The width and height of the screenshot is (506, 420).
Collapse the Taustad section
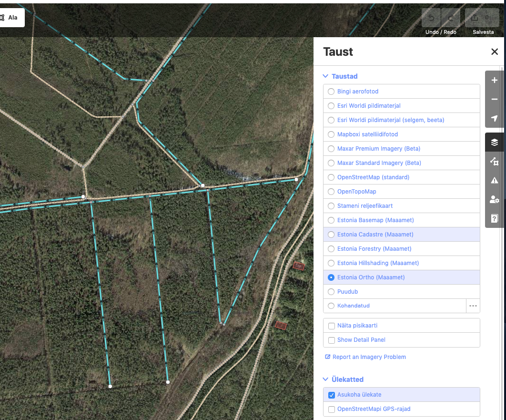click(340, 76)
